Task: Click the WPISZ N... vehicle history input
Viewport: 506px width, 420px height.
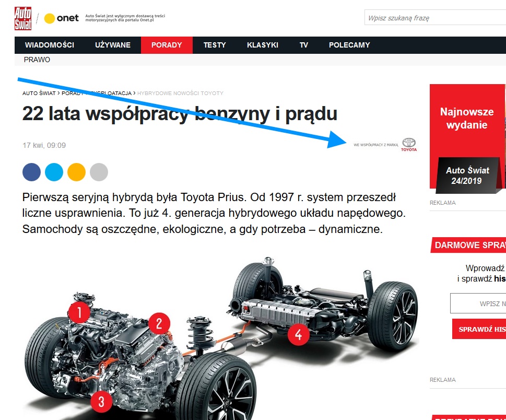Action: click(478, 303)
